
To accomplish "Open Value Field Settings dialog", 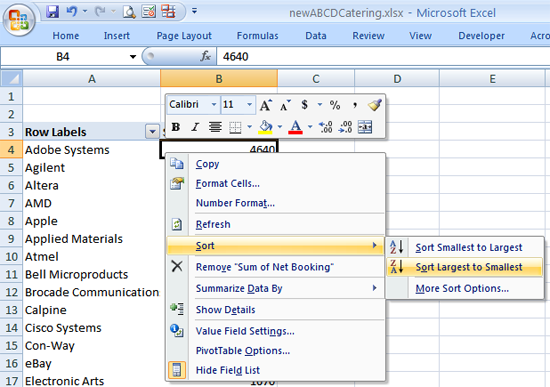I will pyautogui.click(x=275, y=331).
